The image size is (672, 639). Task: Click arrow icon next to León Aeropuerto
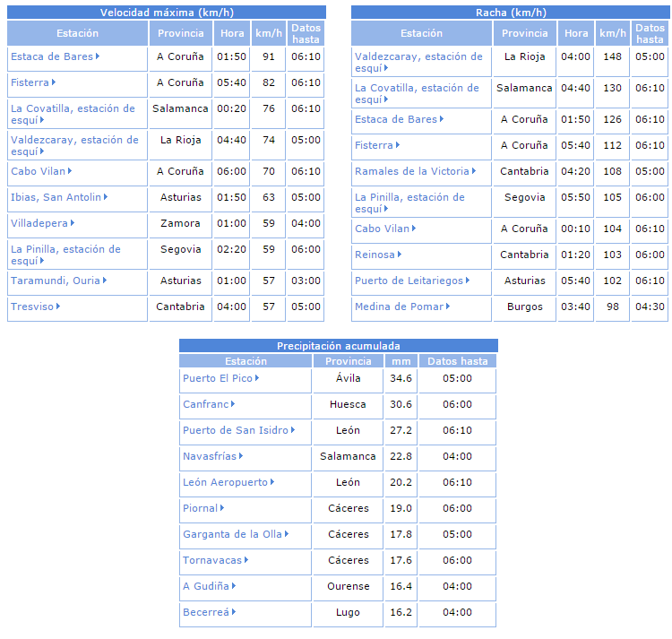tap(272, 482)
